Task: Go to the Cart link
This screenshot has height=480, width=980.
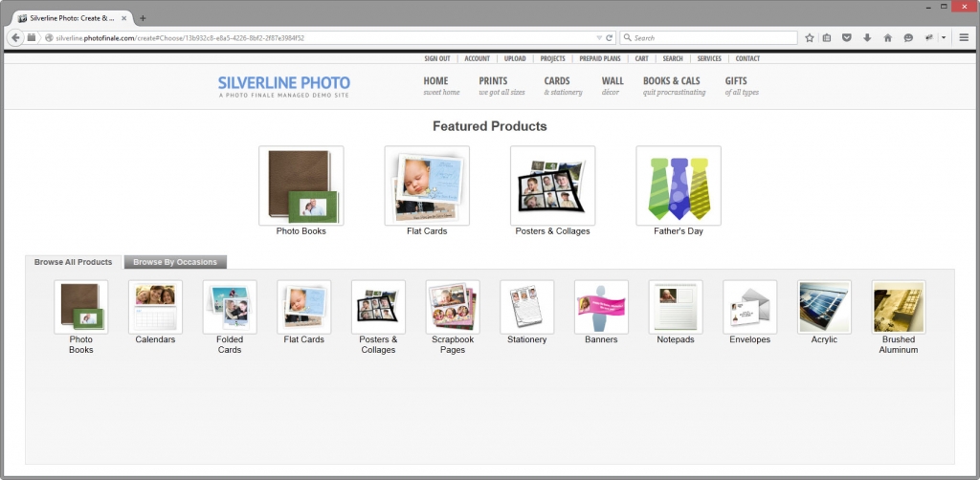Action: coord(641,58)
